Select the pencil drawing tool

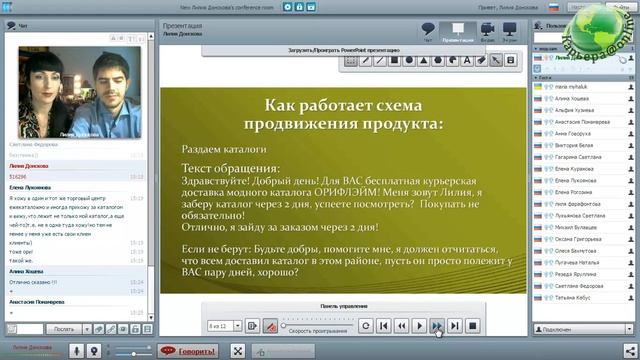coord(366,61)
